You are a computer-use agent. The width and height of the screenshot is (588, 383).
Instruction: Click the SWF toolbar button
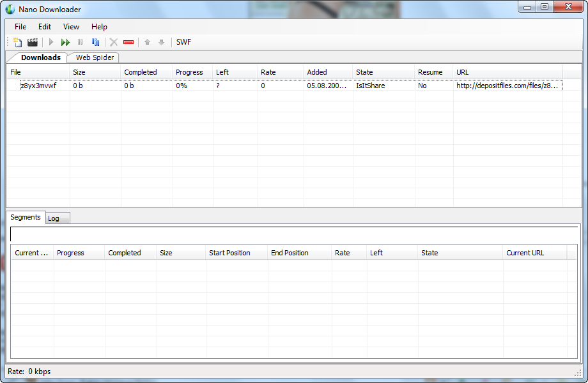coord(183,42)
